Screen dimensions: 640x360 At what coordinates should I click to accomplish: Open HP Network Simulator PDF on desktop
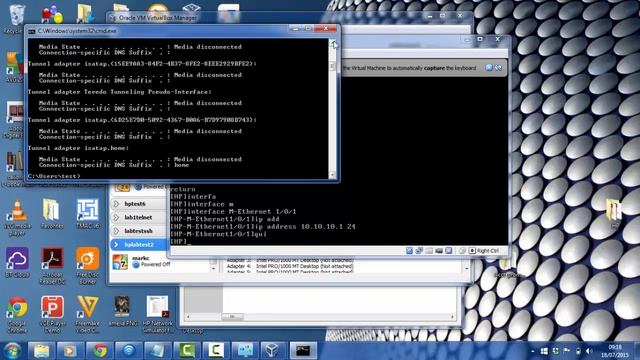tap(158, 313)
